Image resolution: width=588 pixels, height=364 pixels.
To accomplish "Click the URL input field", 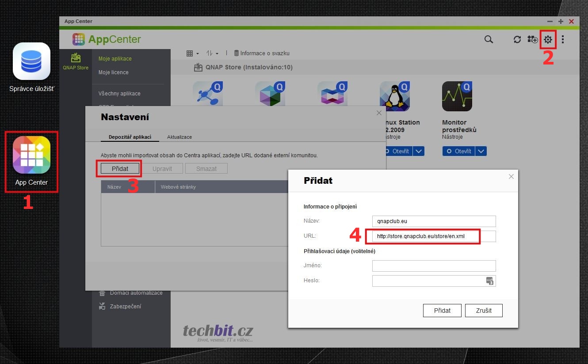I will pyautogui.click(x=433, y=236).
